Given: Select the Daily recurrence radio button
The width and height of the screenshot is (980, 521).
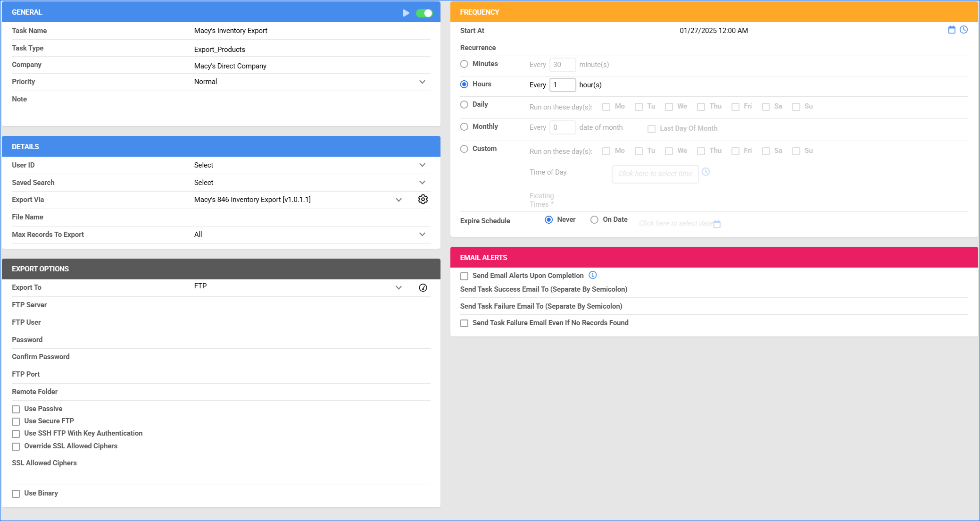Looking at the screenshot, I should [x=464, y=104].
